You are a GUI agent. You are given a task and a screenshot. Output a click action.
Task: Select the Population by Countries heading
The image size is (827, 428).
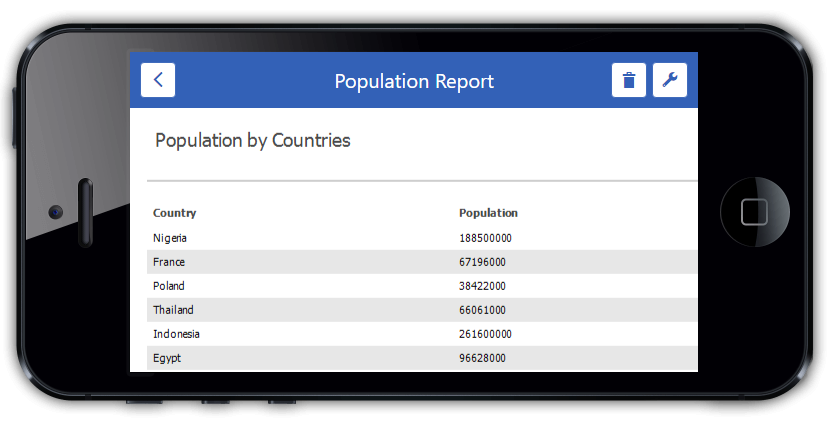tap(252, 140)
